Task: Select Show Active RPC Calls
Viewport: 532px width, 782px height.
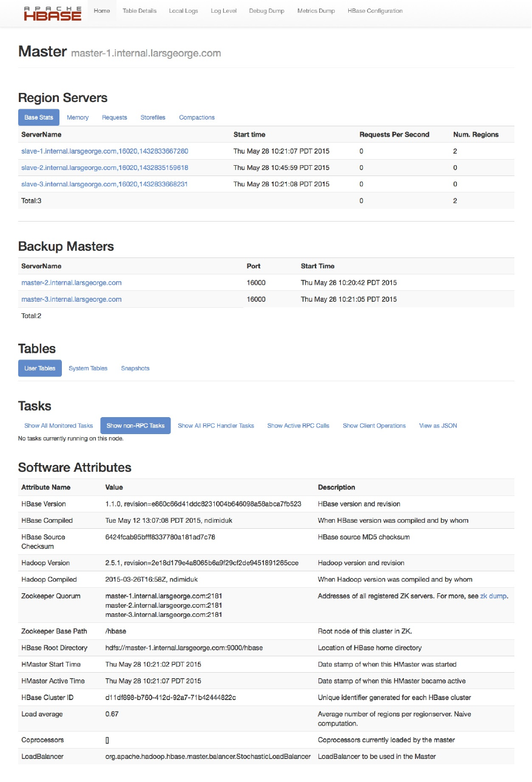Action: (x=298, y=426)
